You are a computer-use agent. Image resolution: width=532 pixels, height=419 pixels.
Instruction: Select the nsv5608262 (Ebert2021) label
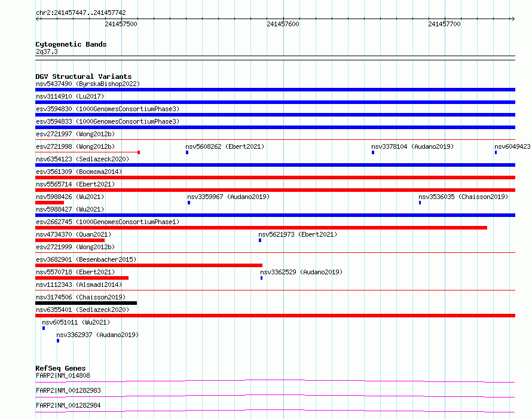tap(225, 146)
